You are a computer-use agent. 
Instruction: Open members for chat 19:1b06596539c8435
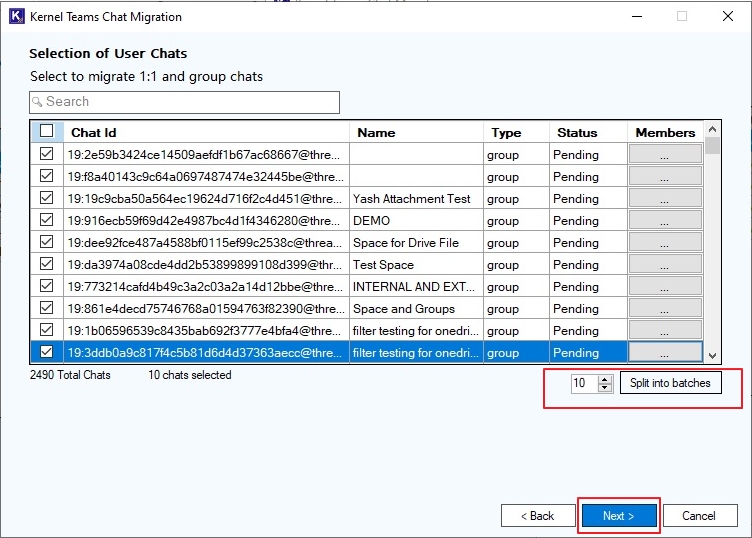[x=665, y=331]
